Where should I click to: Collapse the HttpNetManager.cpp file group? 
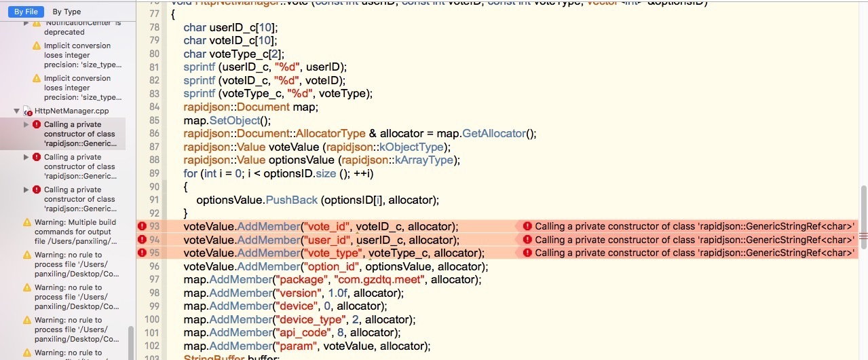[x=16, y=111]
